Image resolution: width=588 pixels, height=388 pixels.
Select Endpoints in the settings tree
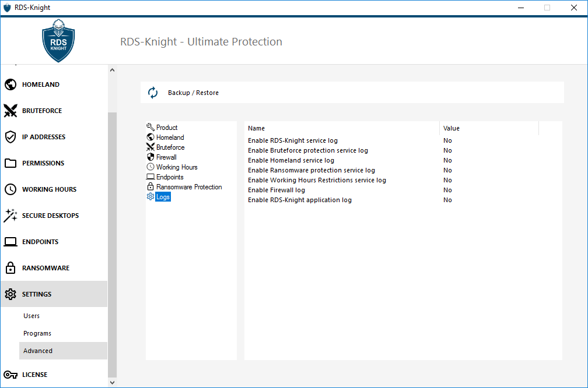pos(170,177)
